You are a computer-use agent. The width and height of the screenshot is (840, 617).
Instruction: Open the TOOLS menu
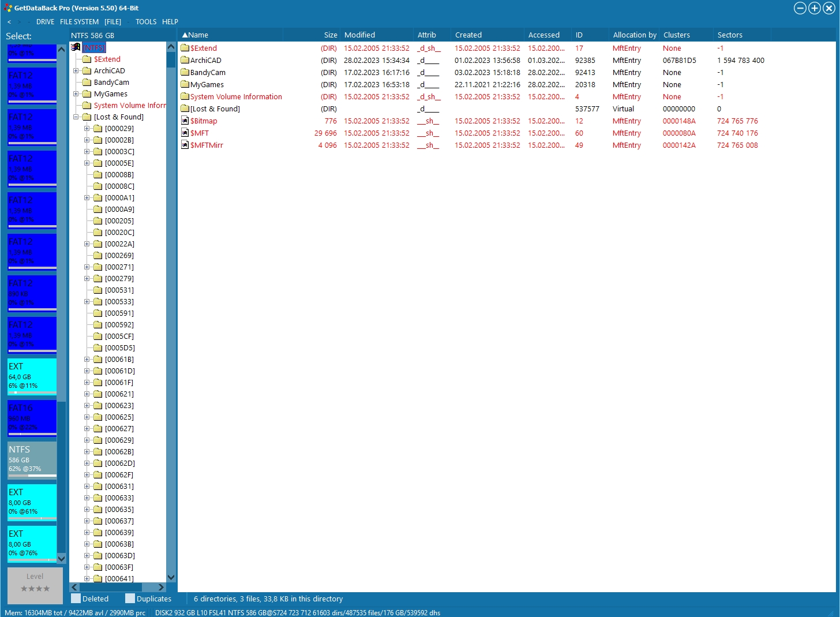(146, 22)
